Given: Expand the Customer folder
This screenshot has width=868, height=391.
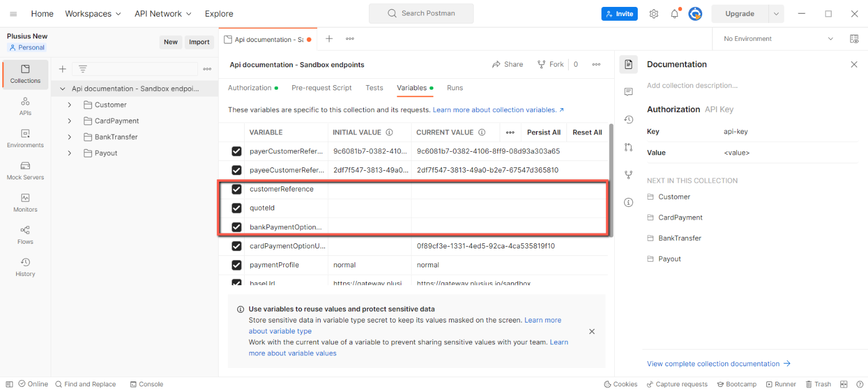Looking at the screenshot, I should [x=70, y=105].
